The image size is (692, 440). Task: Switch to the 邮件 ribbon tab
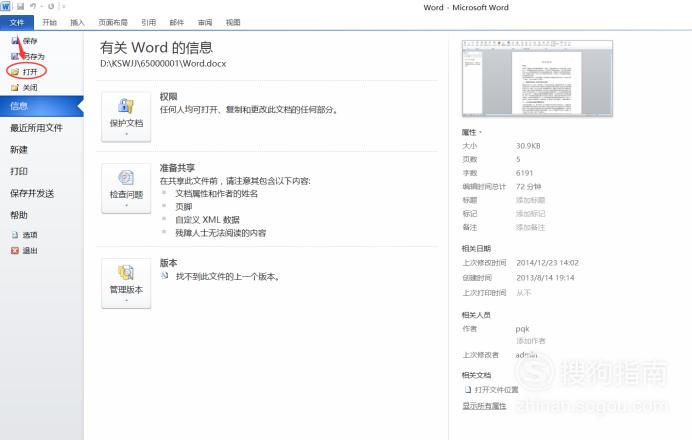click(177, 23)
